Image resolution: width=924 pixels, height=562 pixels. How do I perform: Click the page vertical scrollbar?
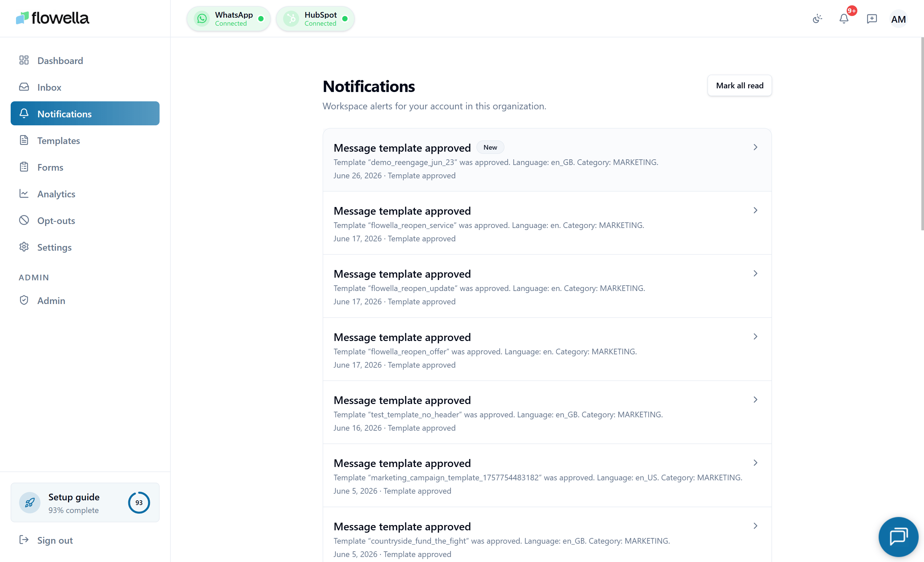(922, 133)
